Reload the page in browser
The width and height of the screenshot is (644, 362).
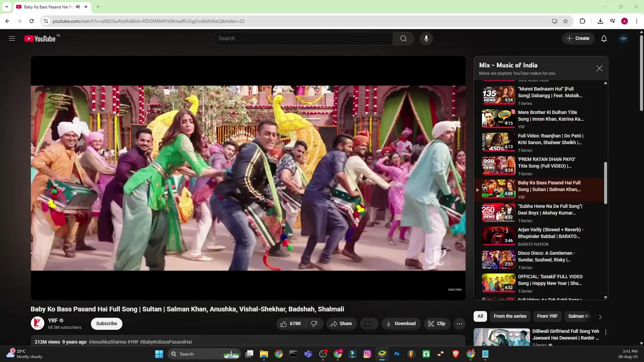pos(32,21)
